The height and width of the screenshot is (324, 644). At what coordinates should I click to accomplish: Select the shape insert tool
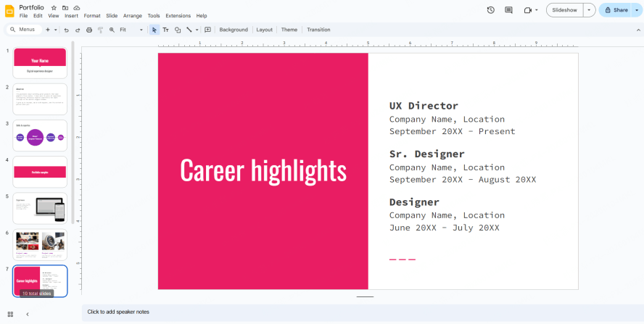(x=178, y=30)
